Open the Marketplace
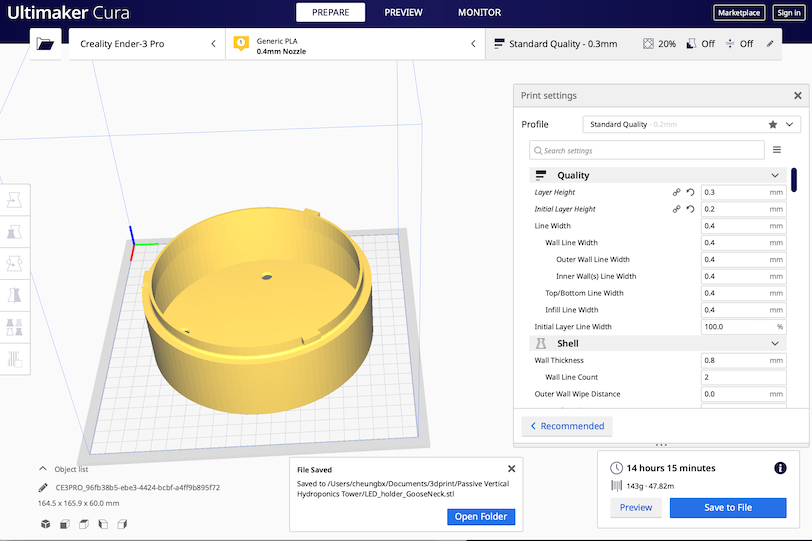 click(739, 12)
